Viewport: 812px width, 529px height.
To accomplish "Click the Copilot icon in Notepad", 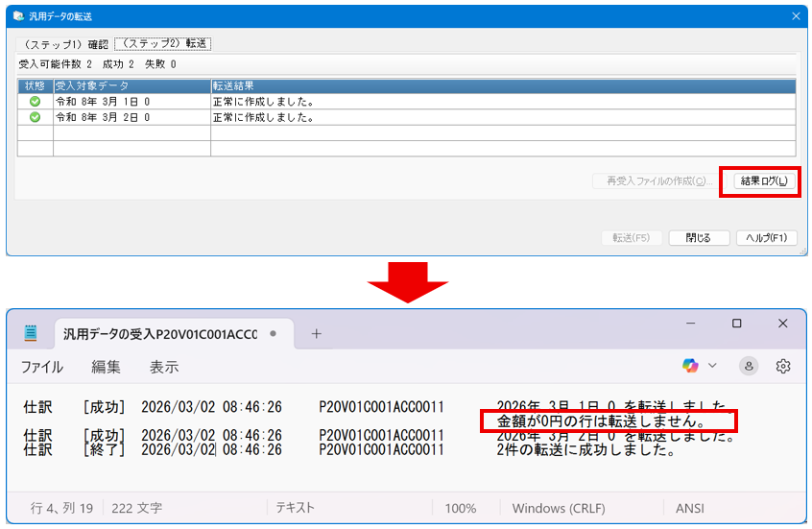I will pos(690,366).
